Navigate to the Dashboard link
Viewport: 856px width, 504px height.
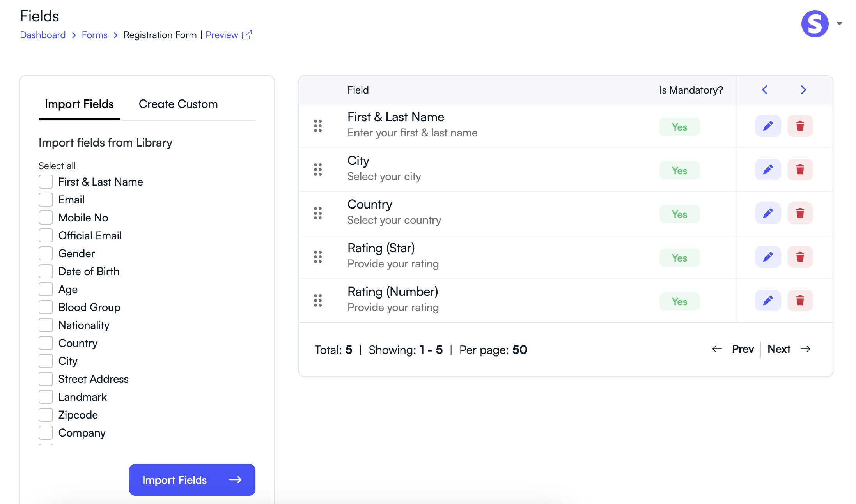(43, 35)
